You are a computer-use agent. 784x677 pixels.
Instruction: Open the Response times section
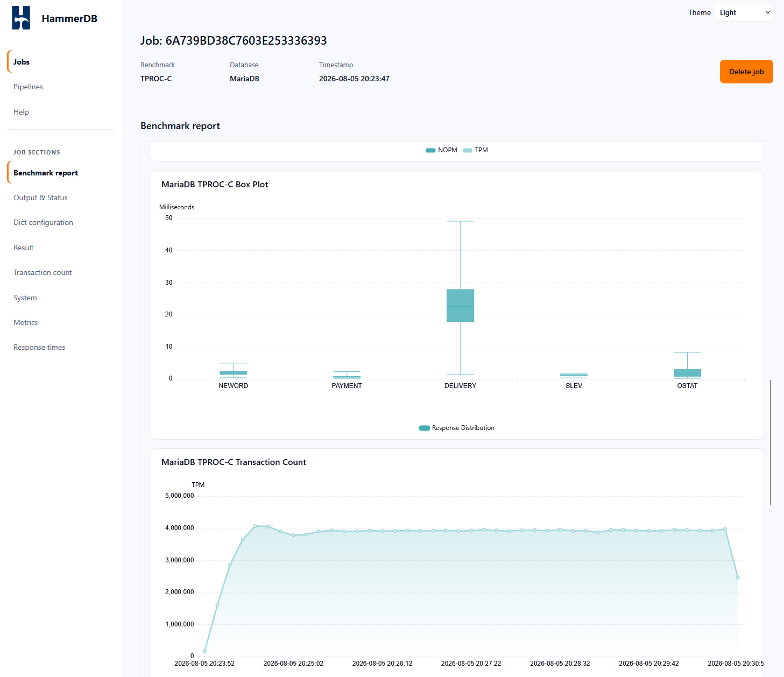[x=39, y=347]
